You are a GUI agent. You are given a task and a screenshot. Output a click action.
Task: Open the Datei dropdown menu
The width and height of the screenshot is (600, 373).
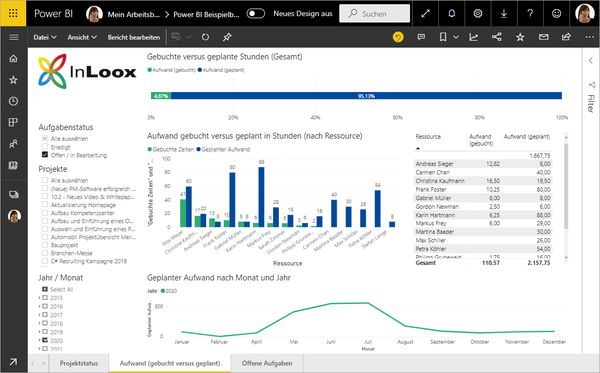coord(45,37)
